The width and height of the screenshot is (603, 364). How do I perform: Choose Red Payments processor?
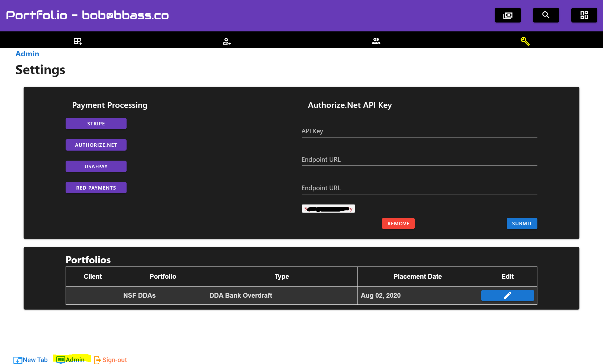click(x=96, y=188)
